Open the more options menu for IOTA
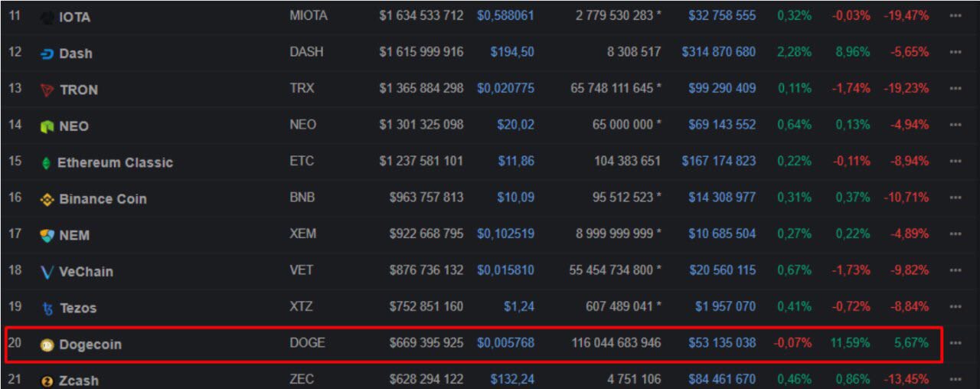This screenshot has height=389, width=980. click(955, 15)
